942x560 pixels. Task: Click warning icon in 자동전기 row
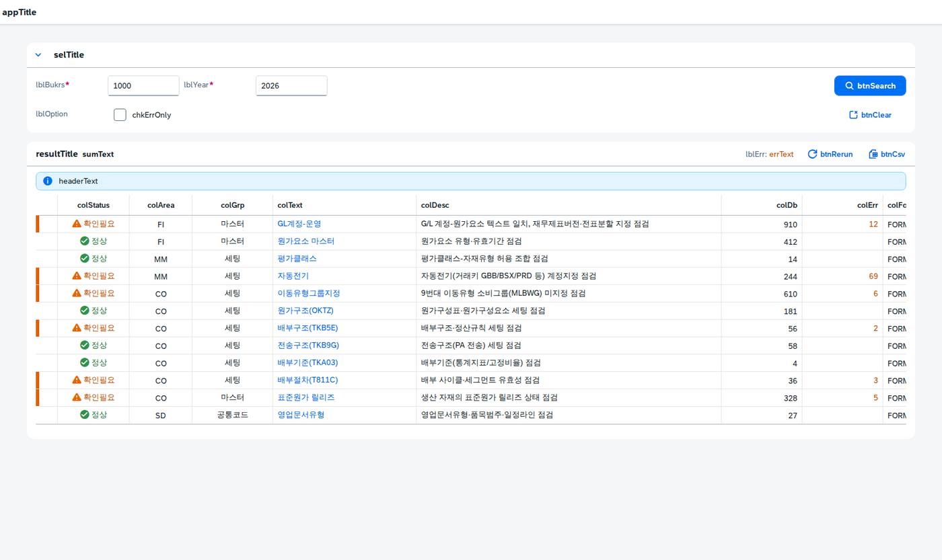point(77,276)
